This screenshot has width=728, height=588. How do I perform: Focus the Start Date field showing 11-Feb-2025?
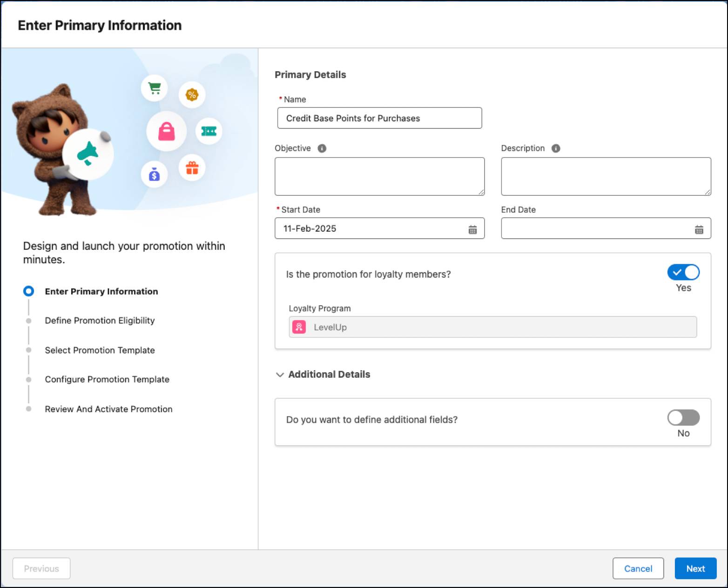[x=379, y=228]
